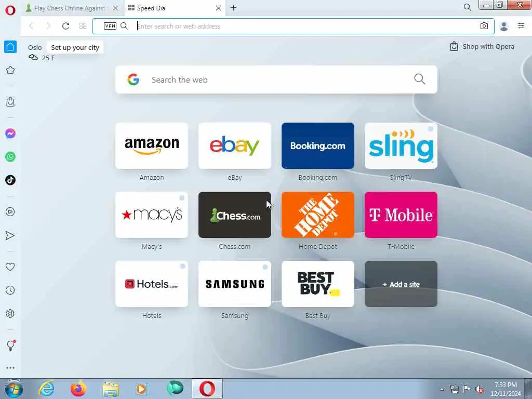This screenshot has width=532, height=399.
Task: Open the Amazon speed dial tile
Action: (152, 145)
